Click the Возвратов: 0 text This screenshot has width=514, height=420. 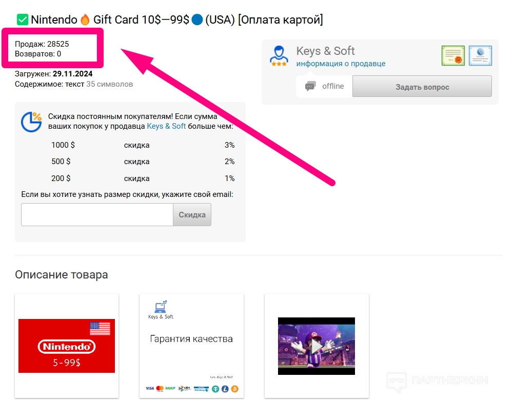[38, 54]
